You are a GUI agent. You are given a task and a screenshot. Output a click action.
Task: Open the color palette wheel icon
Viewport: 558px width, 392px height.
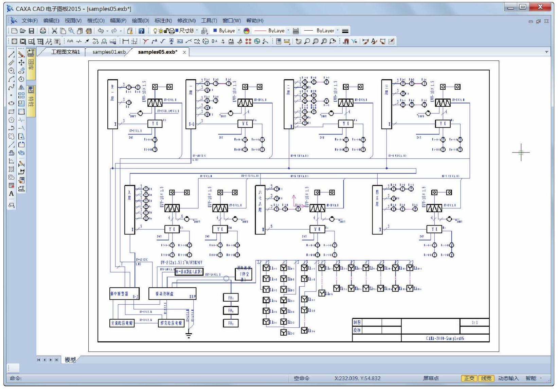(247, 31)
